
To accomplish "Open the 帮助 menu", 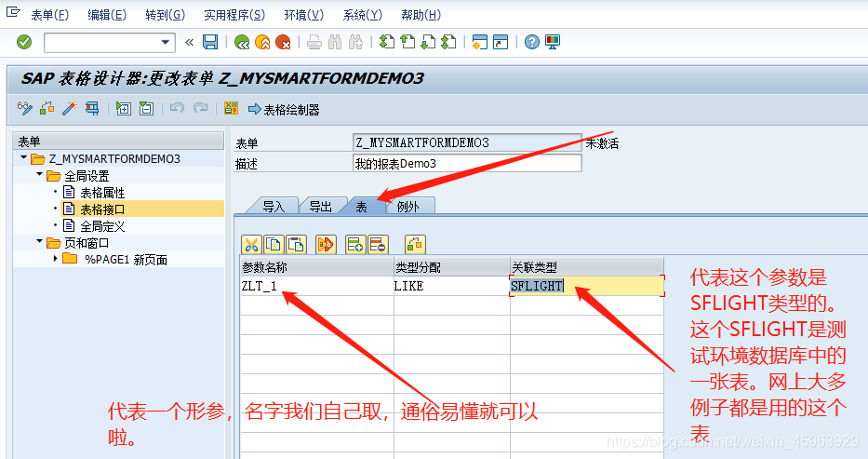I will coord(421,15).
